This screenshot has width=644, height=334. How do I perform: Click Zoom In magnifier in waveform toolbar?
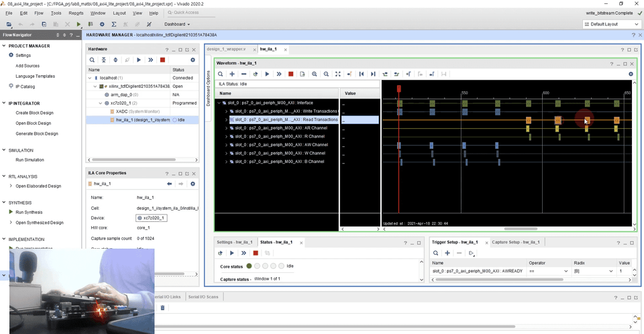pyautogui.click(x=314, y=74)
